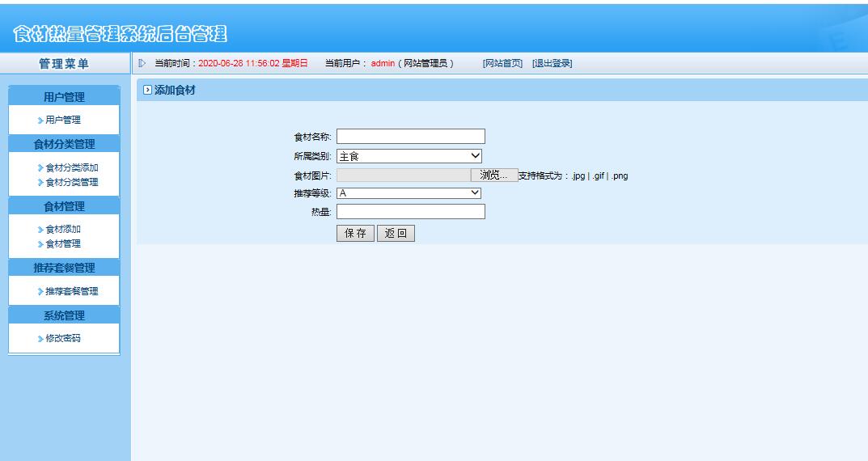Open the 网站首页 link
868x461 pixels.
point(502,63)
